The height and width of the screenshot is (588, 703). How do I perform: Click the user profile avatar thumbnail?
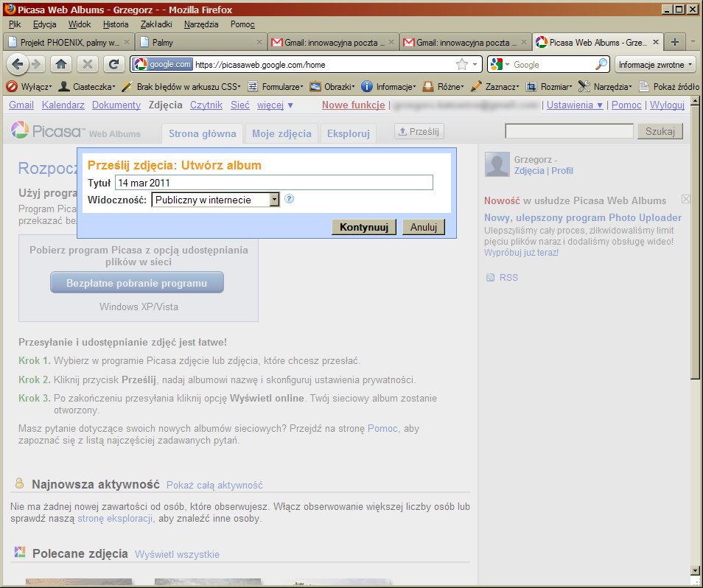point(497,164)
